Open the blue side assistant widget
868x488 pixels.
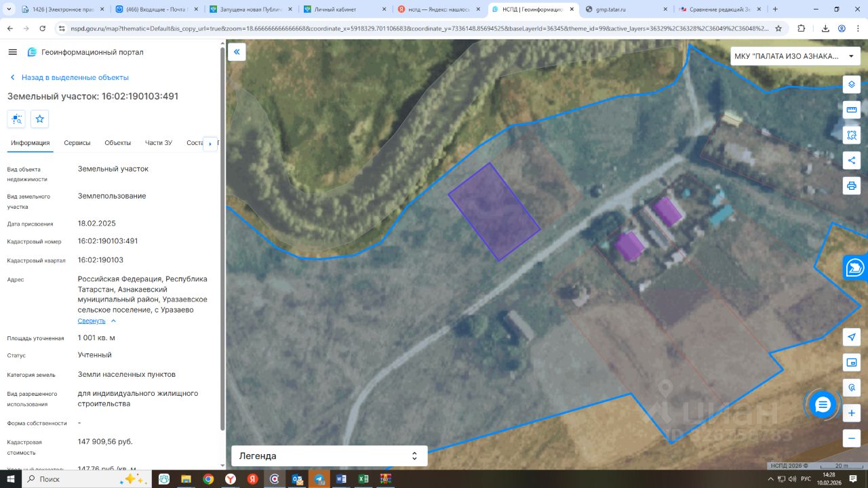coord(856,267)
